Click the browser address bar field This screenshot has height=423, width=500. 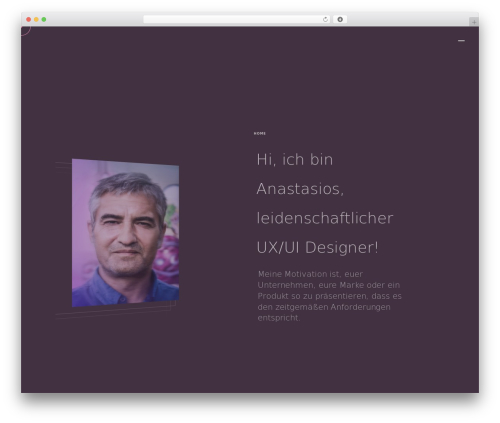[x=237, y=19]
